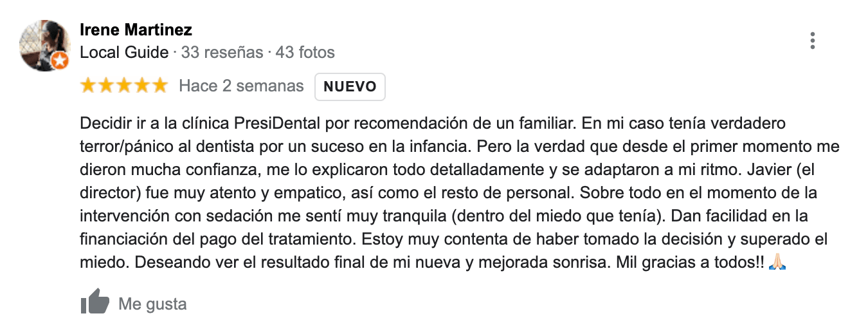Click the NUEVO badge

pyautogui.click(x=350, y=87)
